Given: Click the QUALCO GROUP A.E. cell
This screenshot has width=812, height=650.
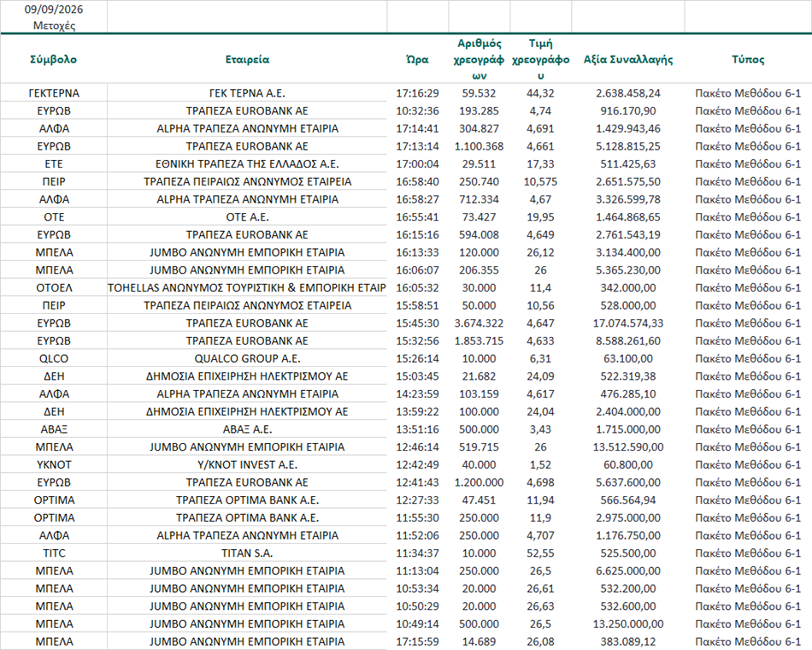Looking at the screenshot, I should point(247,358).
